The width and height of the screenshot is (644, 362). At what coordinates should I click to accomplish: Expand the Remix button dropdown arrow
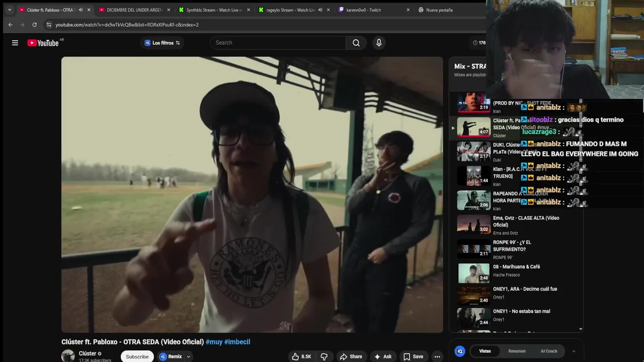click(x=188, y=356)
